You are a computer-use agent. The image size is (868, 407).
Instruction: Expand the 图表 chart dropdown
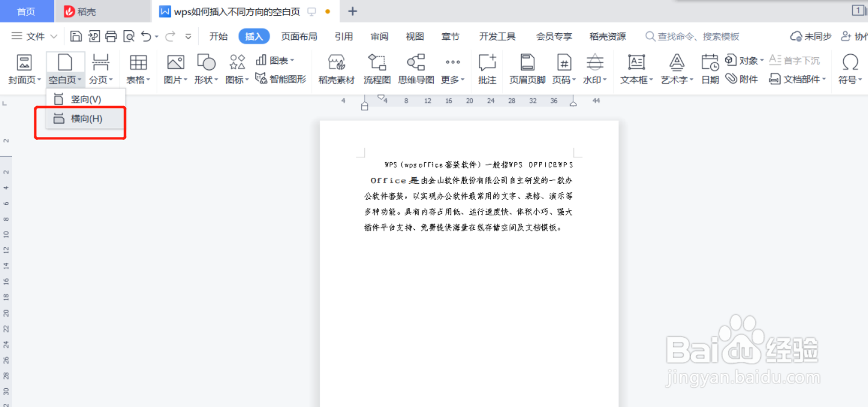(x=292, y=60)
